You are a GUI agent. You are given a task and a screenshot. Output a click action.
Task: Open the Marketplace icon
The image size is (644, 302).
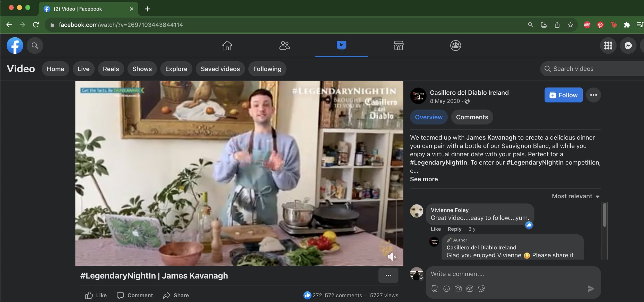399,46
